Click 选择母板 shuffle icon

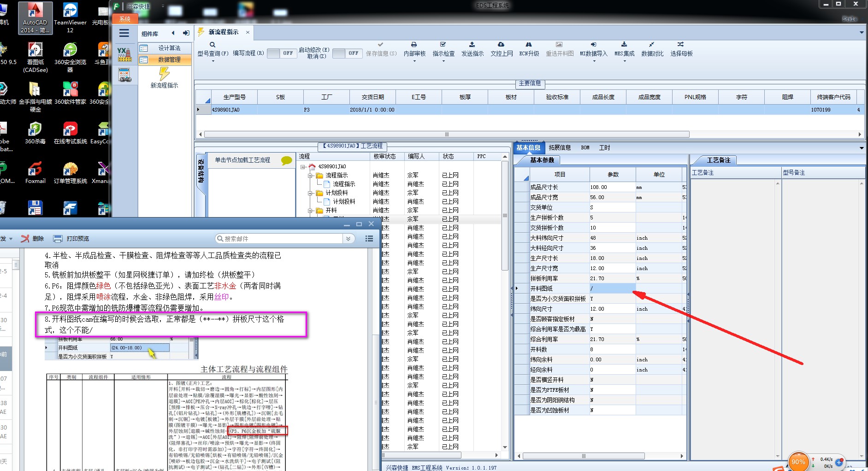pos(681,45)
